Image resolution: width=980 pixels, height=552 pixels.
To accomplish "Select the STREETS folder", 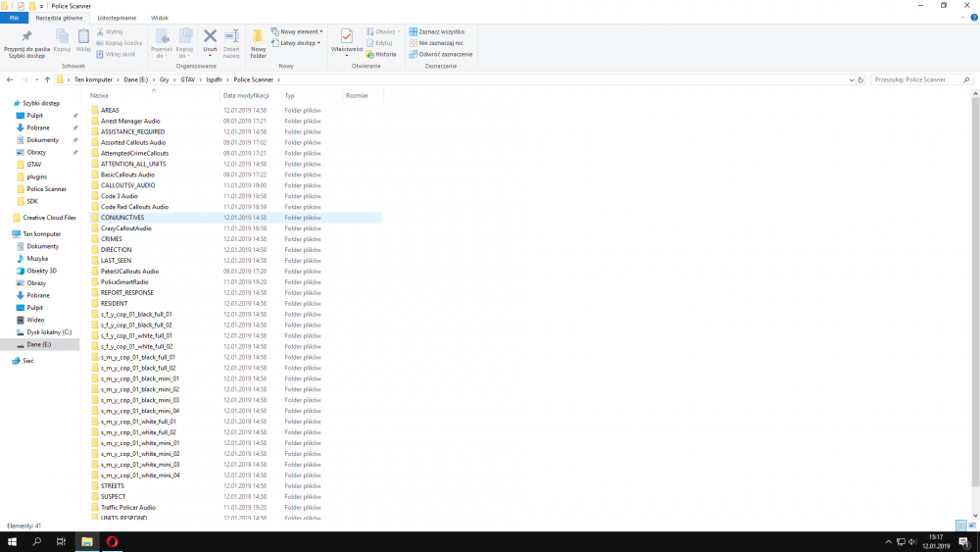I will coord(113,485).
